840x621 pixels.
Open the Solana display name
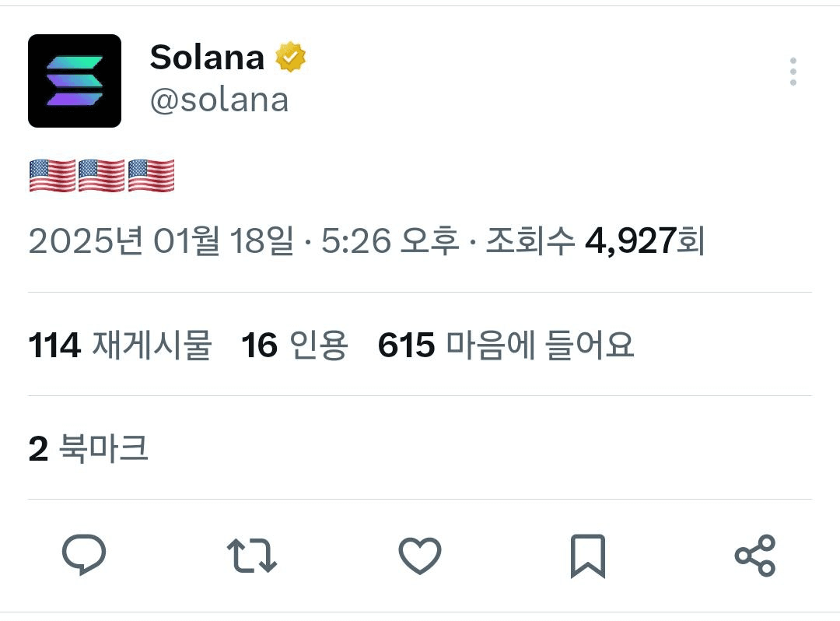(x=208, y=57)
